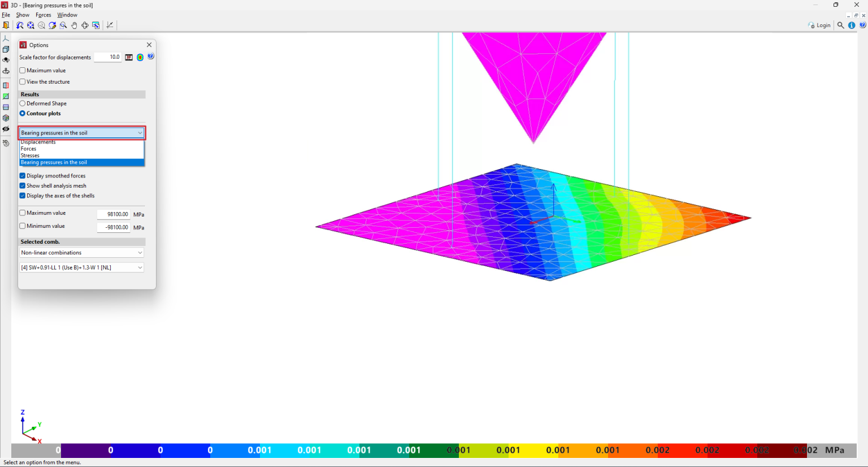Toggle Display smoothed forces option

[22, 175]
